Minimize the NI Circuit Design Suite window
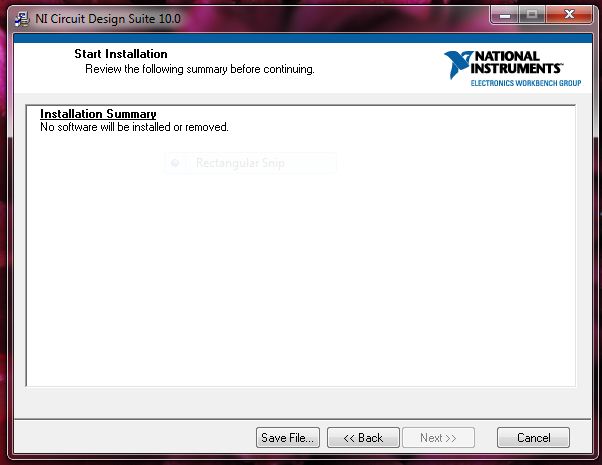The height and width of the screenshot is (465, 602). coord(501,16)
